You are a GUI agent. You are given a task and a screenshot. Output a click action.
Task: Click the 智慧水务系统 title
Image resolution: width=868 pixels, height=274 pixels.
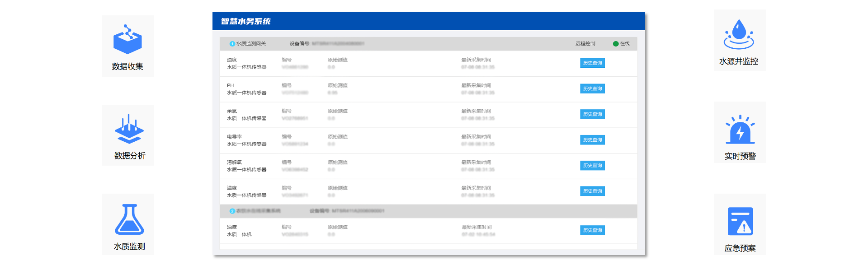click(245, 21)
